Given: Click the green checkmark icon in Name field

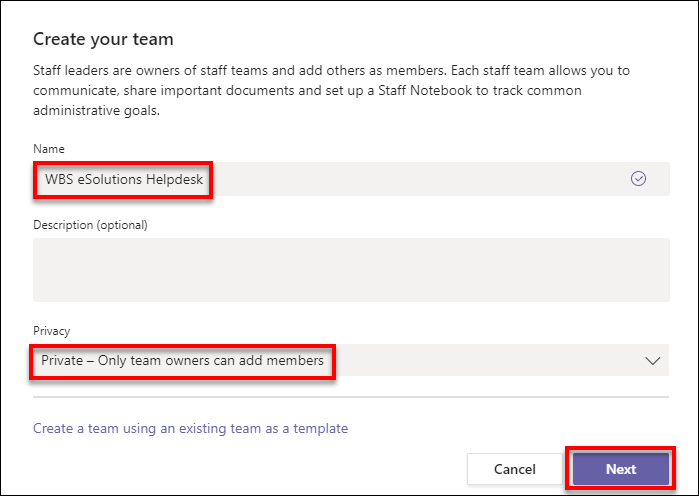Looking at the screenshot, I should click(x=638, y=178).
